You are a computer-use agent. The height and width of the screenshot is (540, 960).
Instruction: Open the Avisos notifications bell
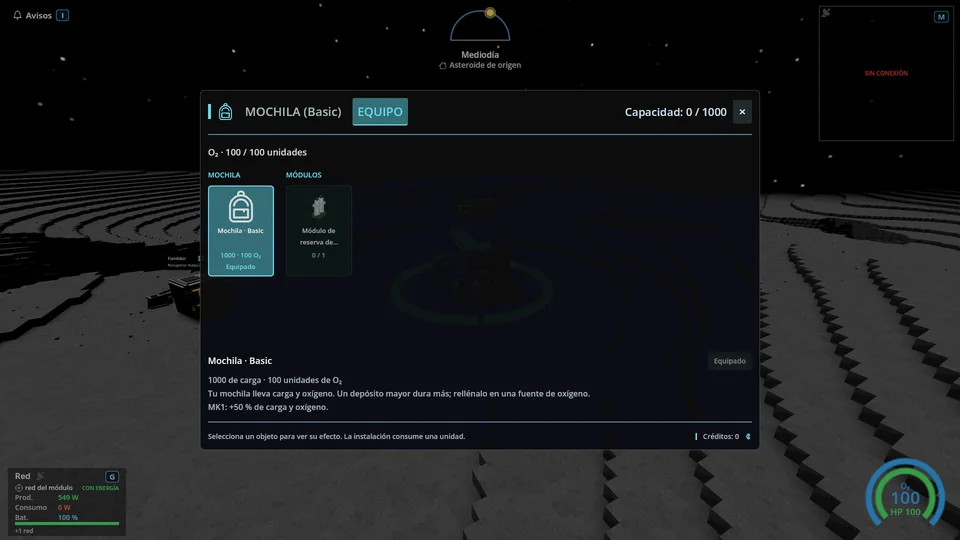17,15
